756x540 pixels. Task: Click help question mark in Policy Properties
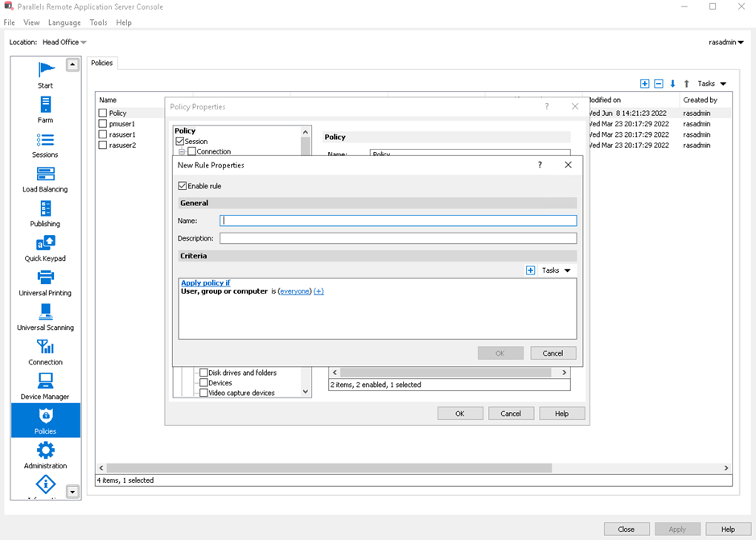point(547,107)
